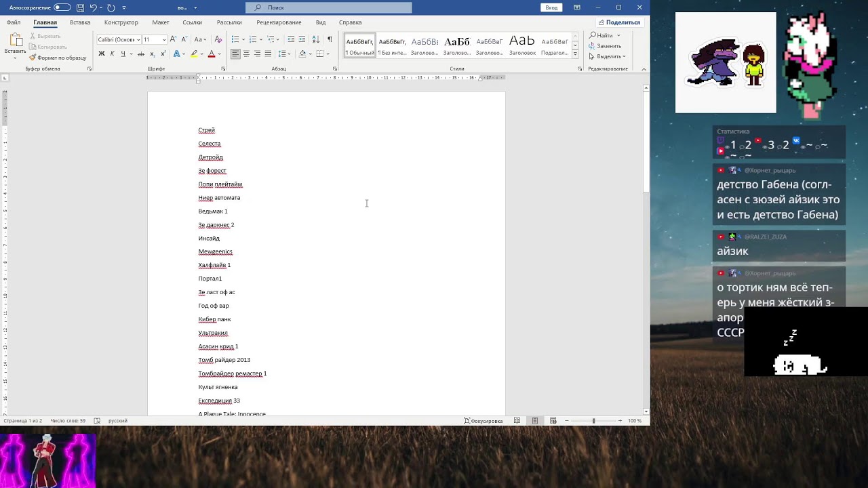Viewport: 868px width, 488px height.
Task: Toggle superscript formatting
Action: coord(163,54)
